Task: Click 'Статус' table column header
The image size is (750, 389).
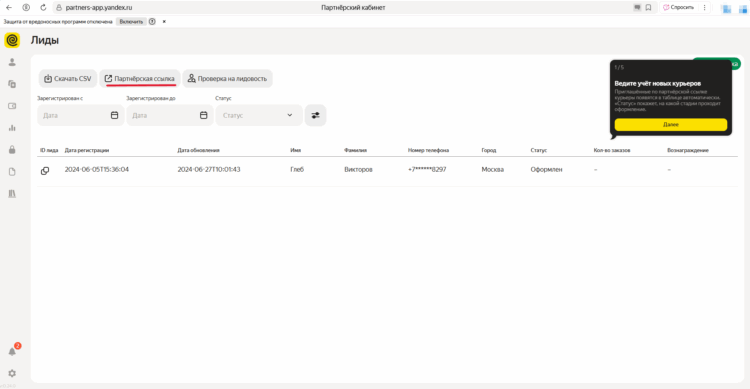Action: coord(539,150)
